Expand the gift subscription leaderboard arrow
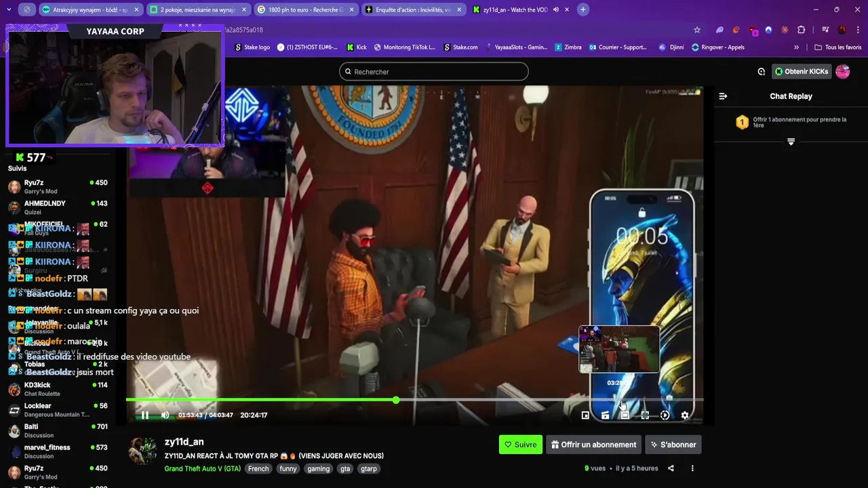This screenshot has height=488, width=868. click(791, 142)
